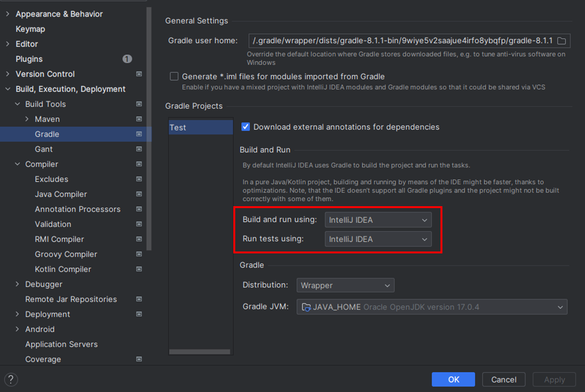
Task: Click project-level settings icon next to Java Compiler
Action: tap(139, 194)
